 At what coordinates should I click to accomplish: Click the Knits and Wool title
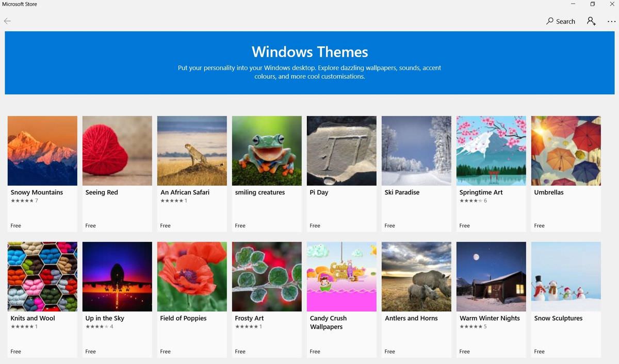(x=32, y=318)
